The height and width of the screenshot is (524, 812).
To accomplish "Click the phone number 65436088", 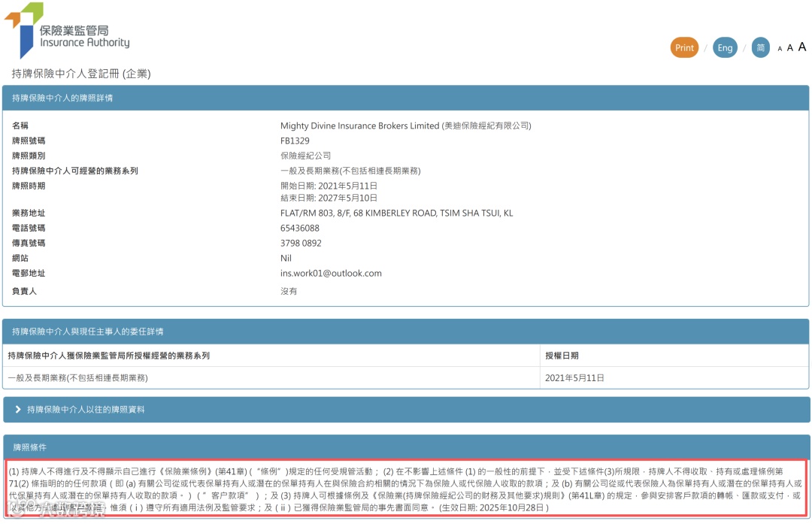I will 300,229.
